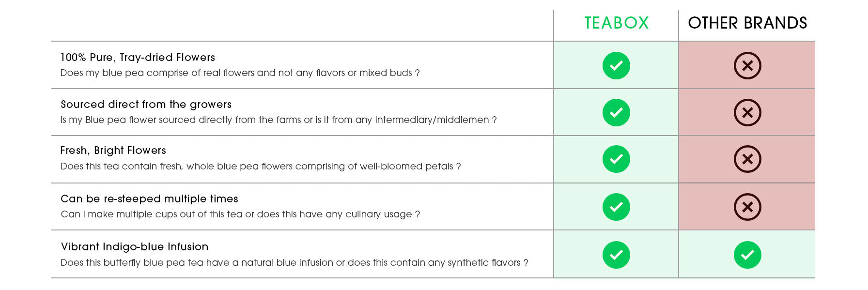This screenshot has width=868, height=290.
Task: Click the "Fresh, Bright Flowers" heading
Action: pyautogui.click(x=113, y=150)
